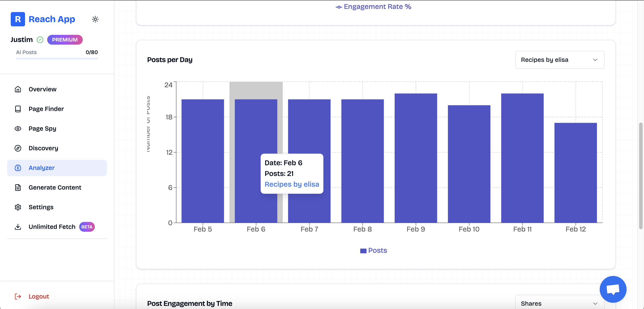This screenshot has width=644, height=309.
Task: Click the BETA badge
Action: tap(87, 227)
